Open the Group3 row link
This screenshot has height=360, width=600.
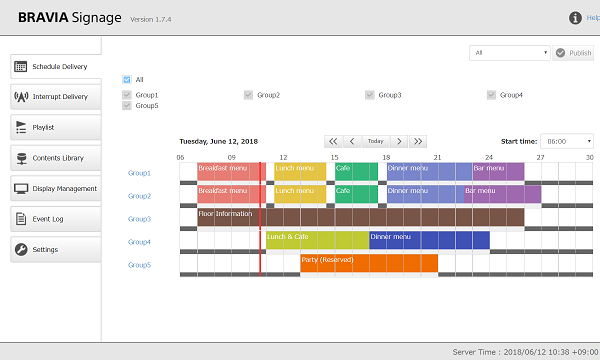[139, 219]
